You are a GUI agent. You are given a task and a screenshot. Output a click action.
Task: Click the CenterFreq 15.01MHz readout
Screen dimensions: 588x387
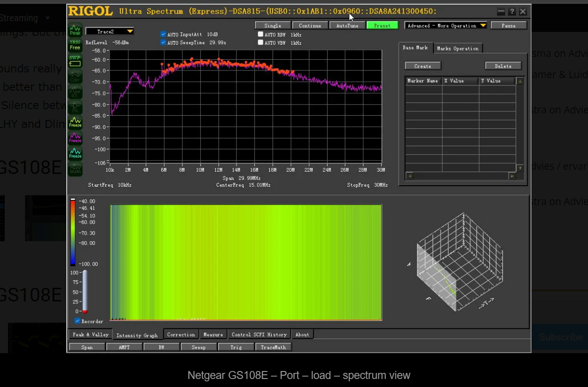click(x=243, y=185)
